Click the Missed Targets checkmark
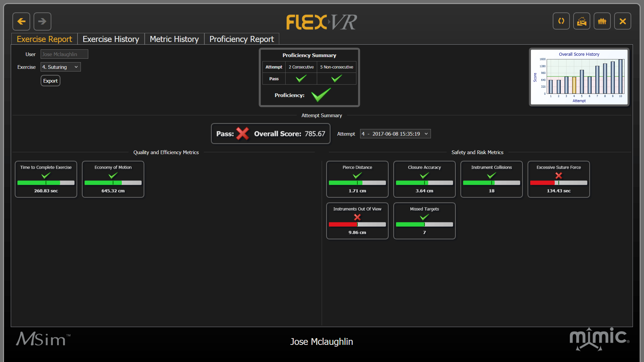644x362 pixels. click(x=425, y=217)
